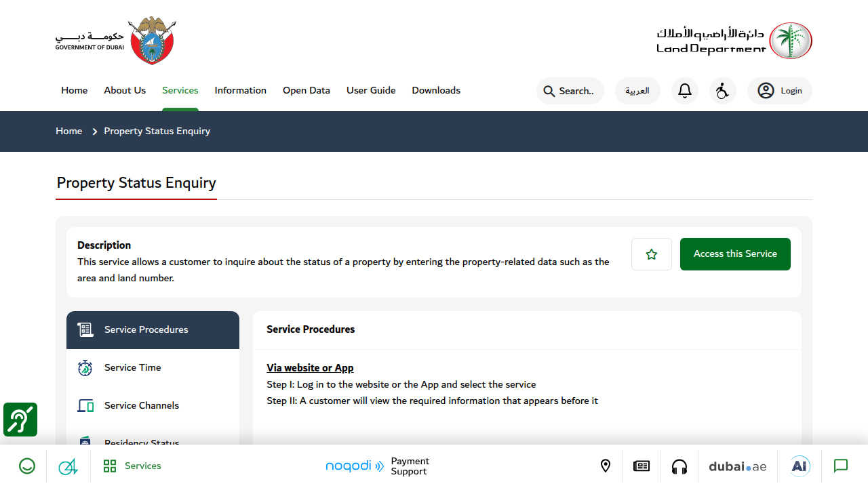Click the Description heading
The width and height of the screenshot is (868, 488).
coord(104,245)
